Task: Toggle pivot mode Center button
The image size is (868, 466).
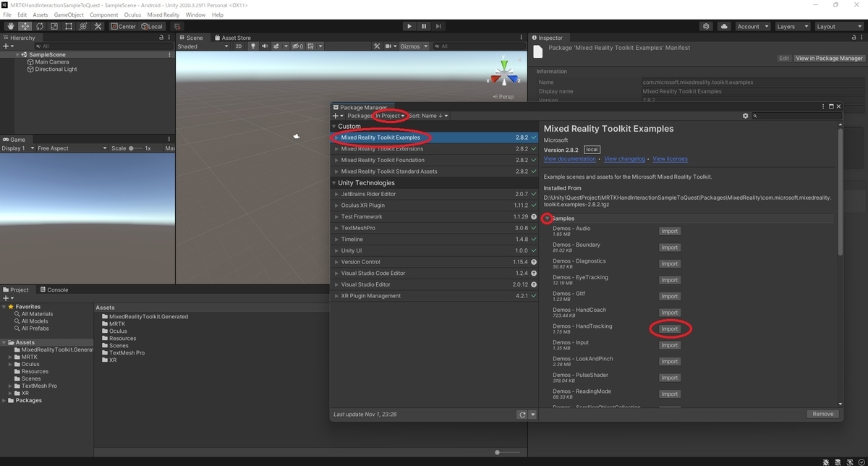Action: click(124, 27)
